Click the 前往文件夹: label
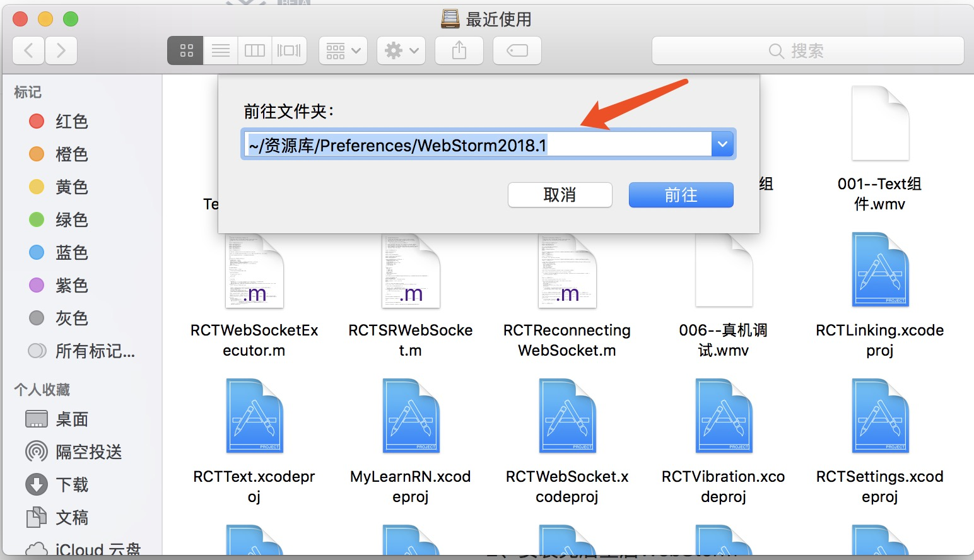Viewport: 974px width, 560px height. 289,112
